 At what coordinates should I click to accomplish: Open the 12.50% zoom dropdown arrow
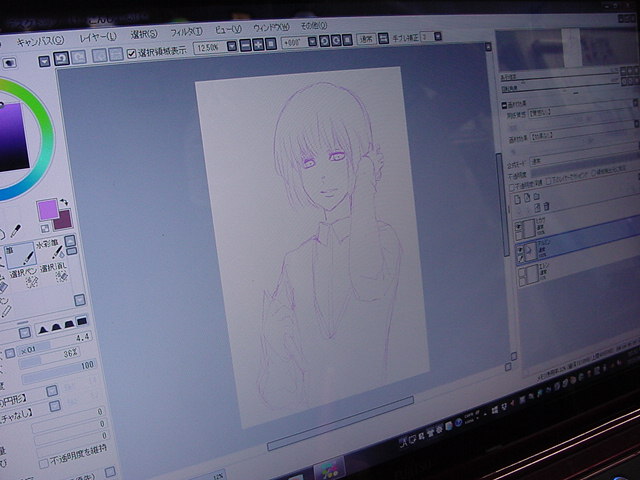click(x=231, y=46)
